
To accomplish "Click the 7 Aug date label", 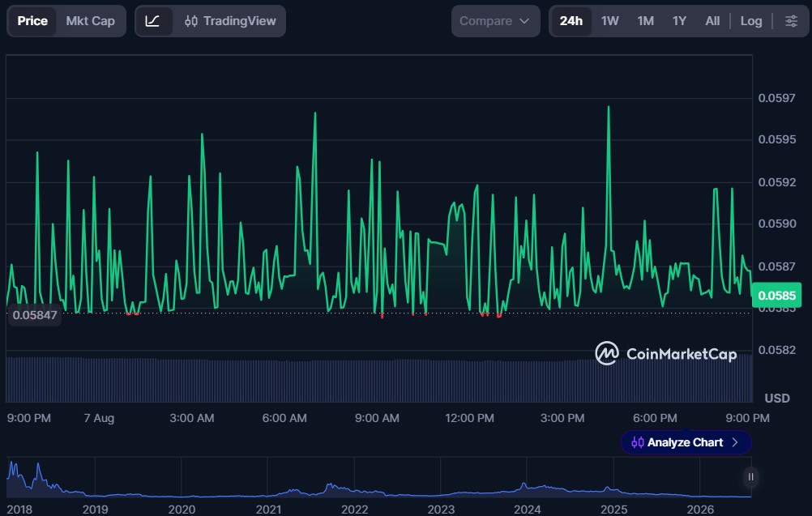I will coord(99,418).
